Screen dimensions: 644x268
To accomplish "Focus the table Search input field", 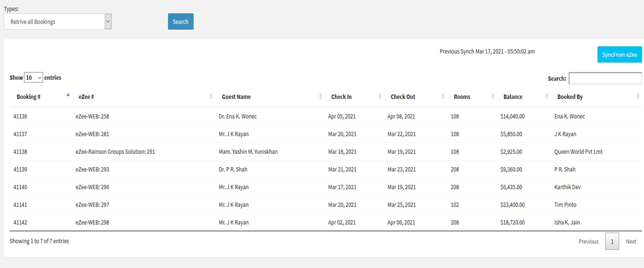I will 605,78.
